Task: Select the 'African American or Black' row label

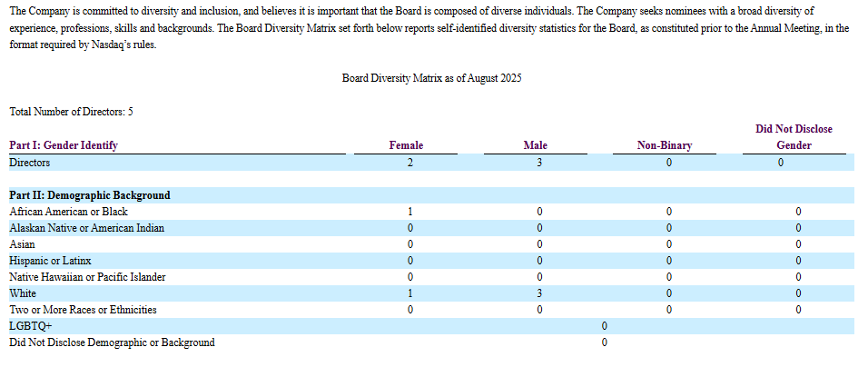Action: (x=69, y=212)
